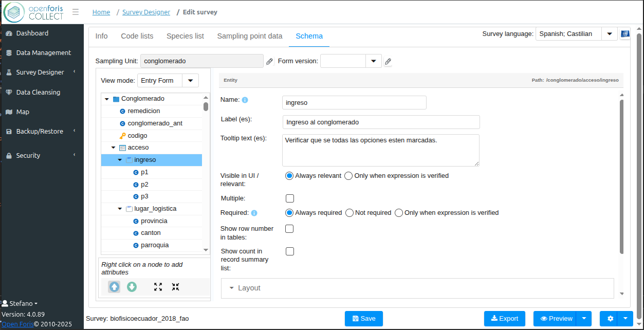The image size is (644, 330).
Task: Check Show row number in tables
Action: [290, 229]
